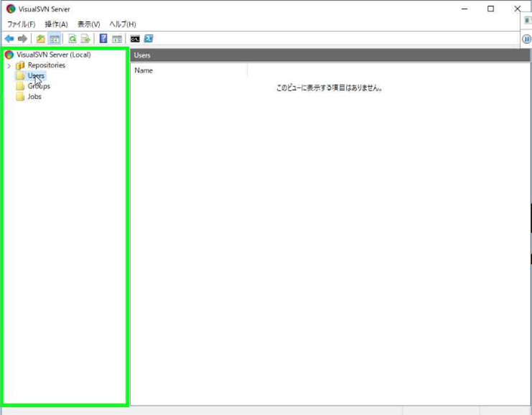Select the Jobs folder in the tree
Screen dimensions: 532x415
[x=34, y=97]
